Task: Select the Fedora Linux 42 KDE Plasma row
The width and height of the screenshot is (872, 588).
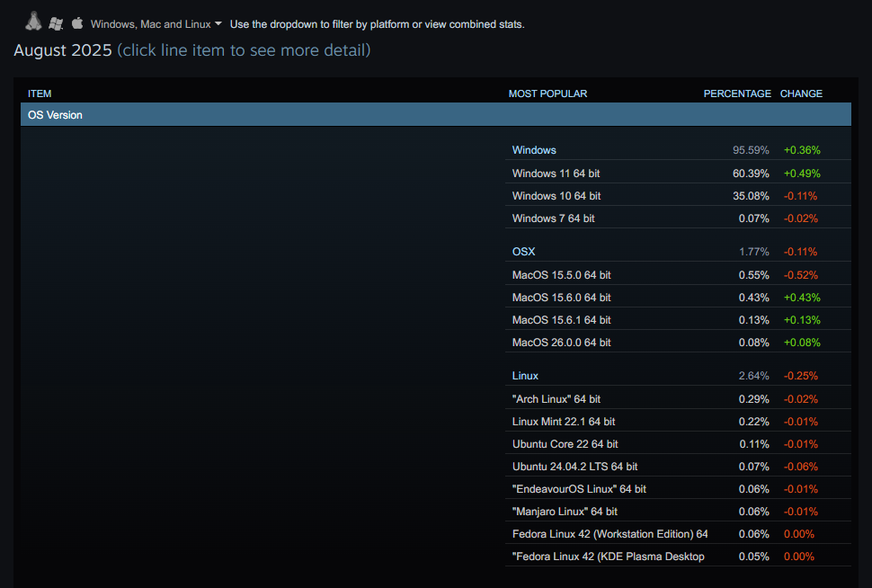Action: coord(678,556)
